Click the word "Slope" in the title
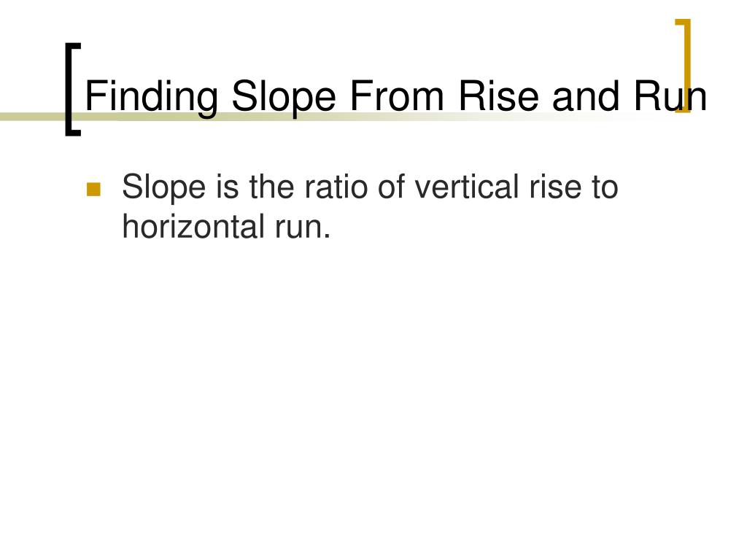Image resolution: width=747 pixels, height=560 pixels. [x=284, y=97]
